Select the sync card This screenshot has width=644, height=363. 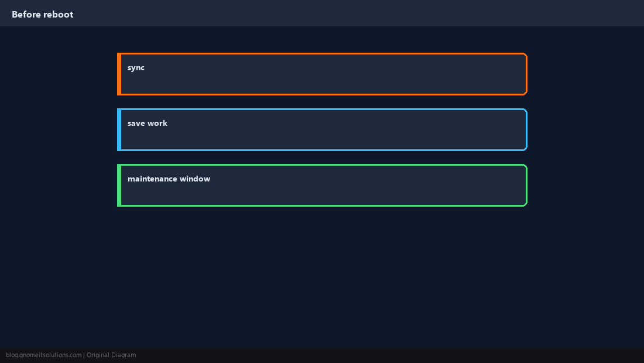click(x=322, y=74)
